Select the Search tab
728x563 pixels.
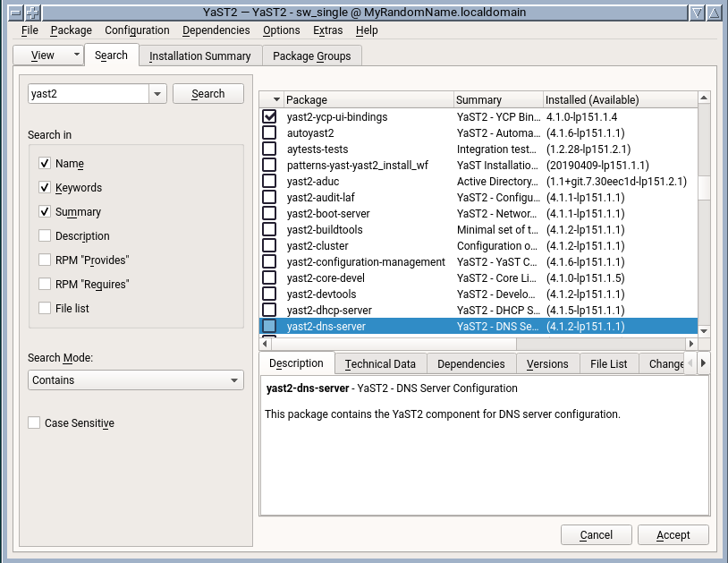pos(111,55)
